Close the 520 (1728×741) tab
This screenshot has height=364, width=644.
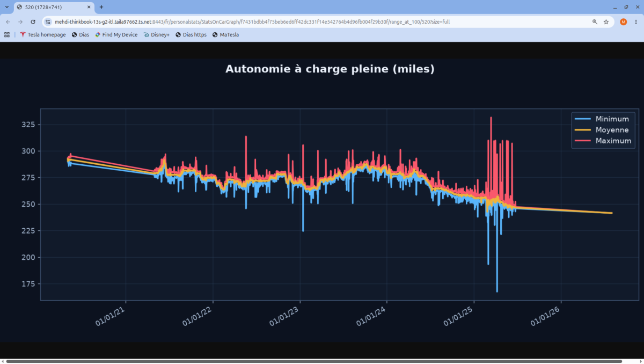click(89, 7)
